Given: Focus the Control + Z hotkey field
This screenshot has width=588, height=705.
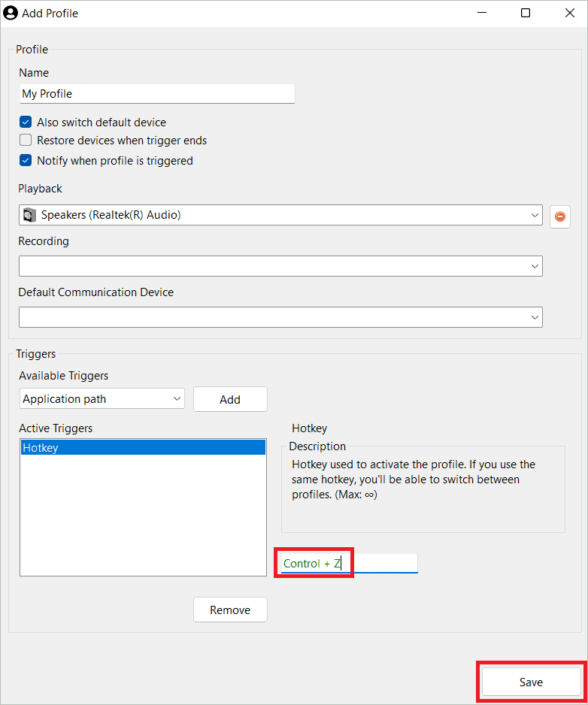Looking at the screenshot, I should point(349,564).
